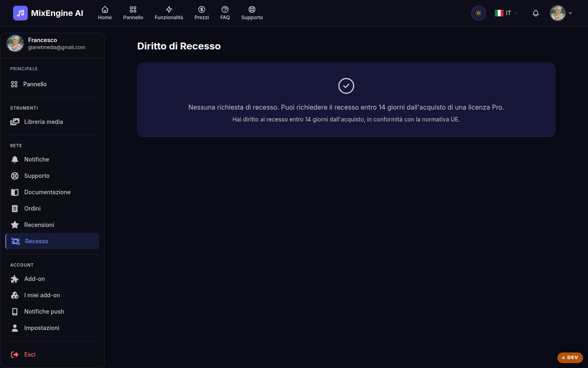The height and width of the screenshot is (368, 588).
Task: Click the Pannello grid icon in sidebar
Action: tap(14, 84)
